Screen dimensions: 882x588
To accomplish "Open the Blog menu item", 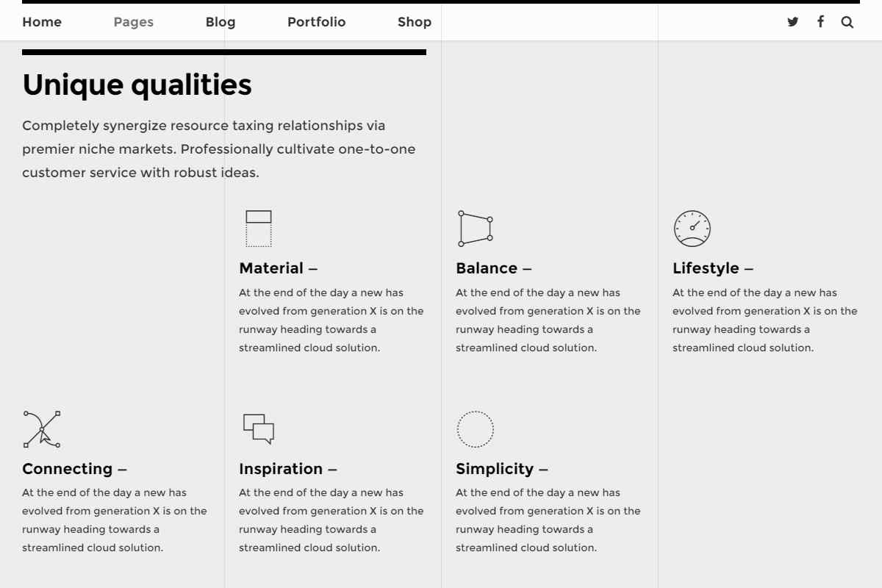I will 220,22.
